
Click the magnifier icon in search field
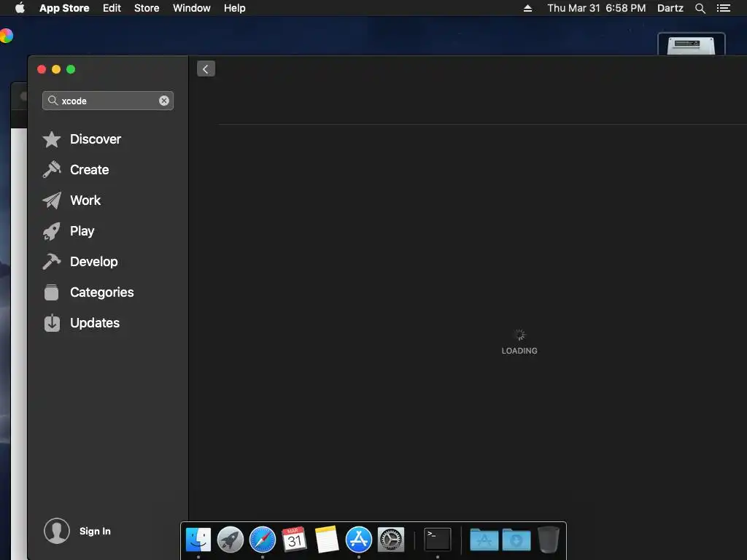pyautogui.click(x=53, y=101)
